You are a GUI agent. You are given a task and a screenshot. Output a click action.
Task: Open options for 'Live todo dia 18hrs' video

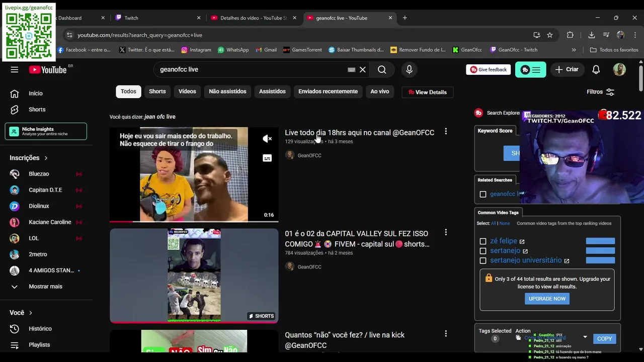point(445,132)
